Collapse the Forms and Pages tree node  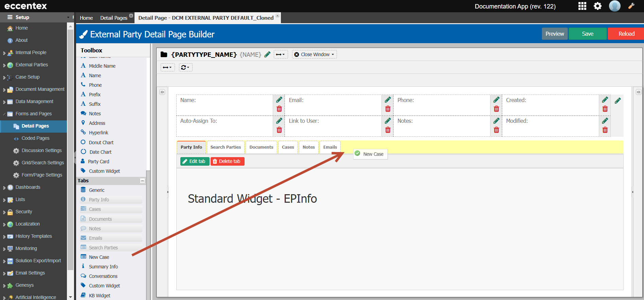[4, 114]
